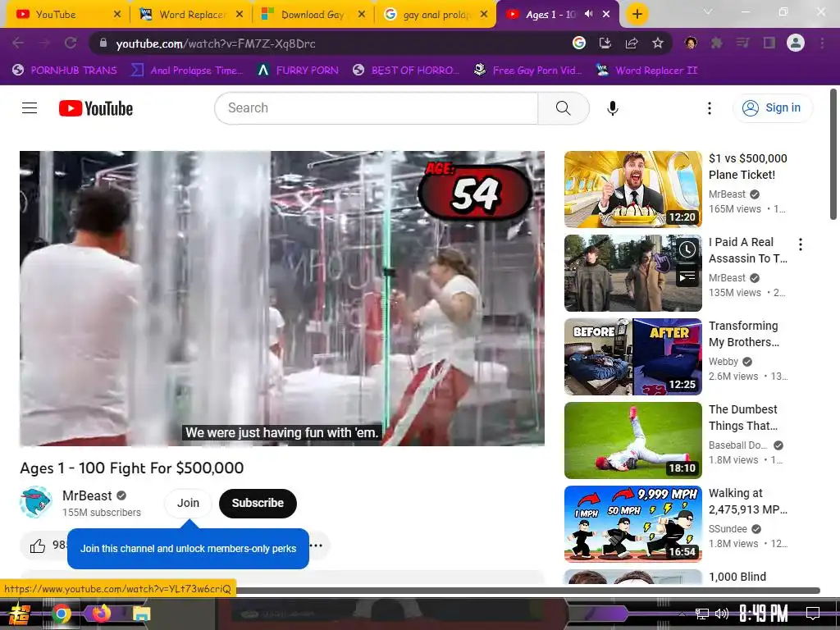The width and height of the screenshot is (840, 630).
Task: Select the youtube.com URL in the address bar
Action: click(216, 43)
